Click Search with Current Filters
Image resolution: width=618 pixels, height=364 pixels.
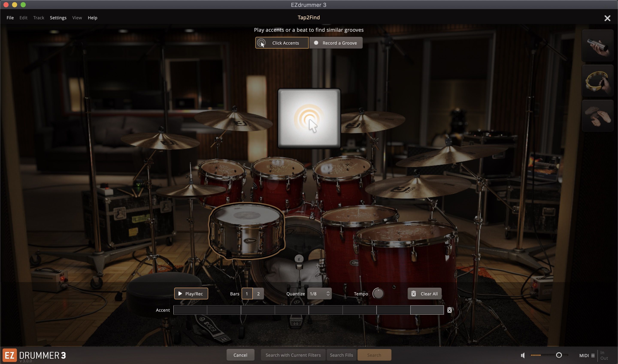(x=293, y=355)
